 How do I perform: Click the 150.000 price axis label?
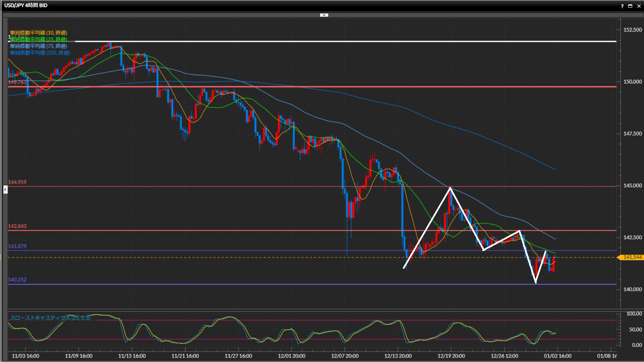pyautogui.click(x=632, y=81)
